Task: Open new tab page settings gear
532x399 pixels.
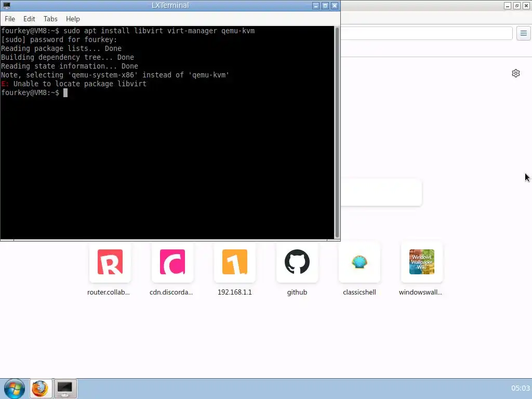Action: (x=516, y=73)
